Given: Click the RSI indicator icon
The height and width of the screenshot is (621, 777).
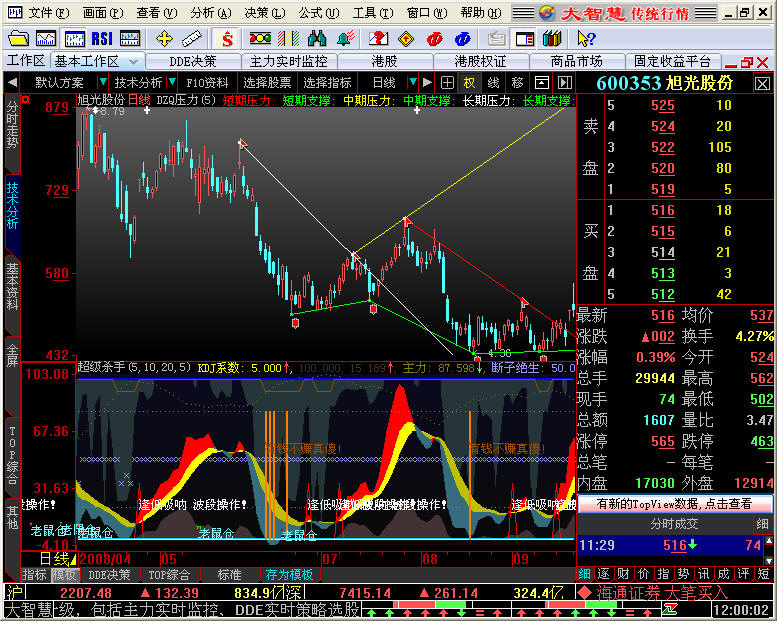Looking at the screenshot, I should (x=102, y=38).
